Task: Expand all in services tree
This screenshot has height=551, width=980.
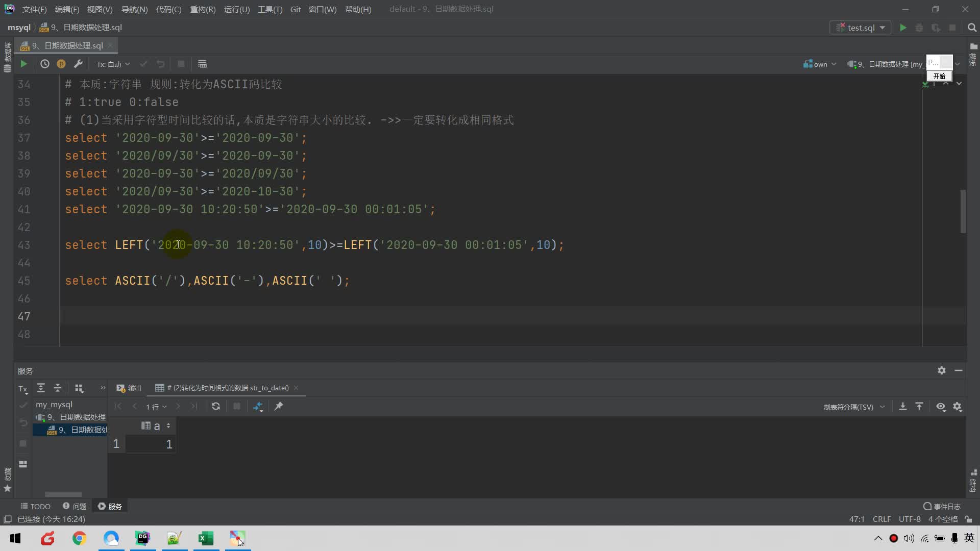Action: tap(41, 388)
